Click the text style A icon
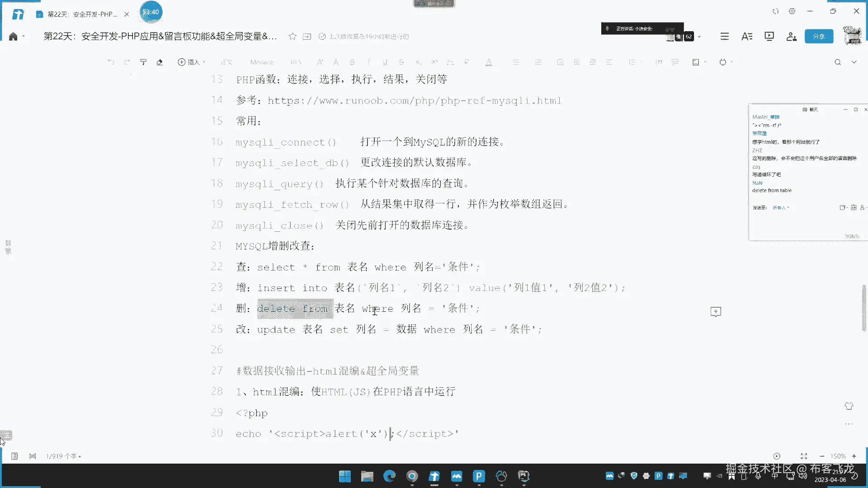 click(x=747, y=37)
